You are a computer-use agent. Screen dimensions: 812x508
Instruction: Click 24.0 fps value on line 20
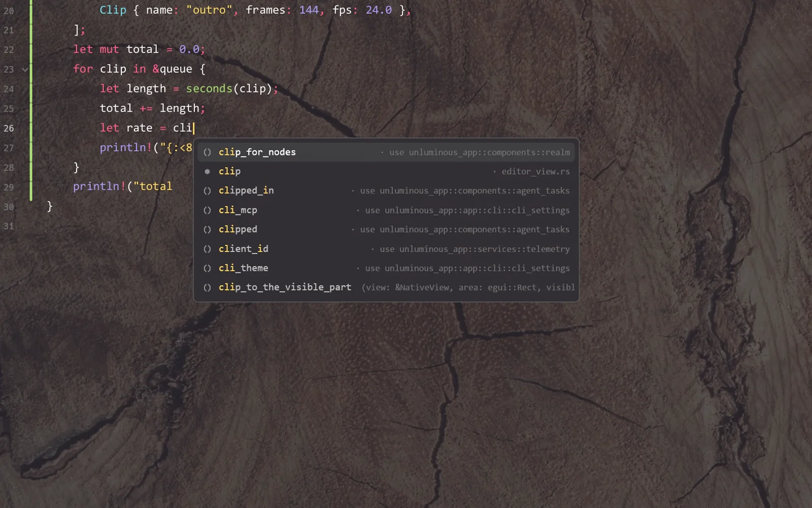(379, 10)
